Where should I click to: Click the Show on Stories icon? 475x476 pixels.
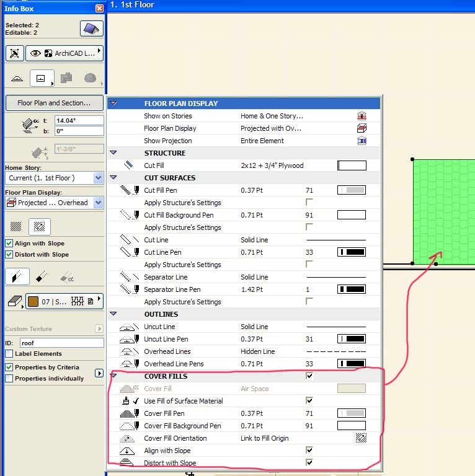[x=362, y=116]
